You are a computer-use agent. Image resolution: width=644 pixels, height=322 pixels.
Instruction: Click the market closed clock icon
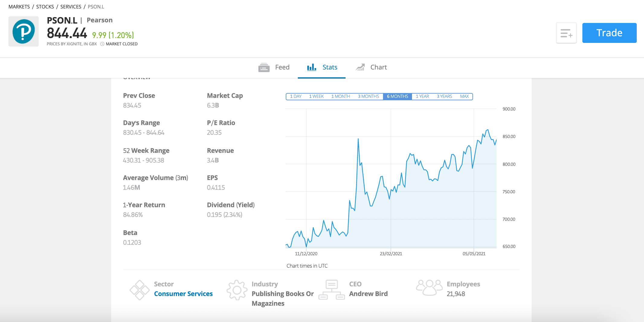[x=102, y=44]
